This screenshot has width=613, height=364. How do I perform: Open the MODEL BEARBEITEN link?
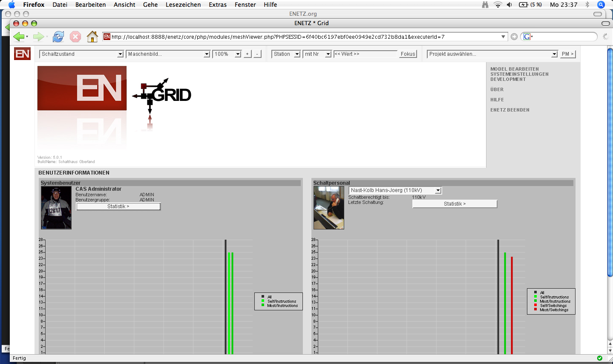514,69
